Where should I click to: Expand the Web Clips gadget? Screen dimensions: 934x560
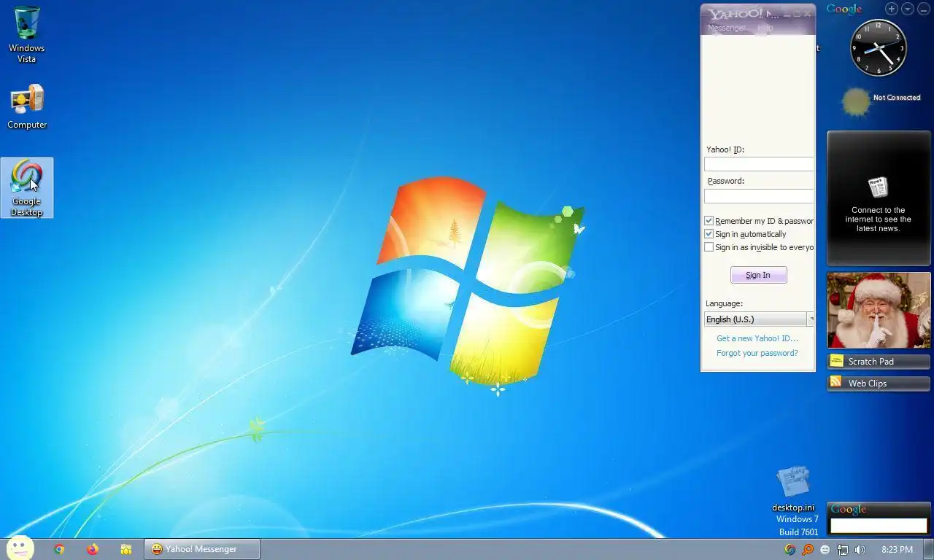pyautogui.click(x=879, y=384)
